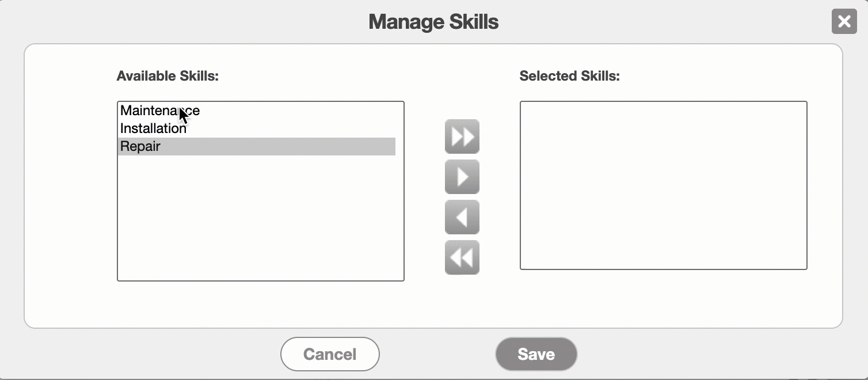Click the Manage Skills dialog title
The image size is (868, 380).
click(x=433, y=22)
